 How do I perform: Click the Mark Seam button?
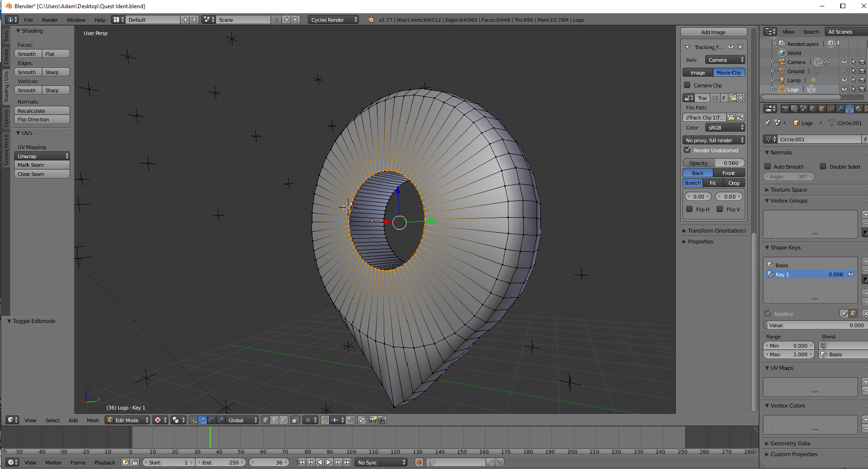tap(42, 165)
